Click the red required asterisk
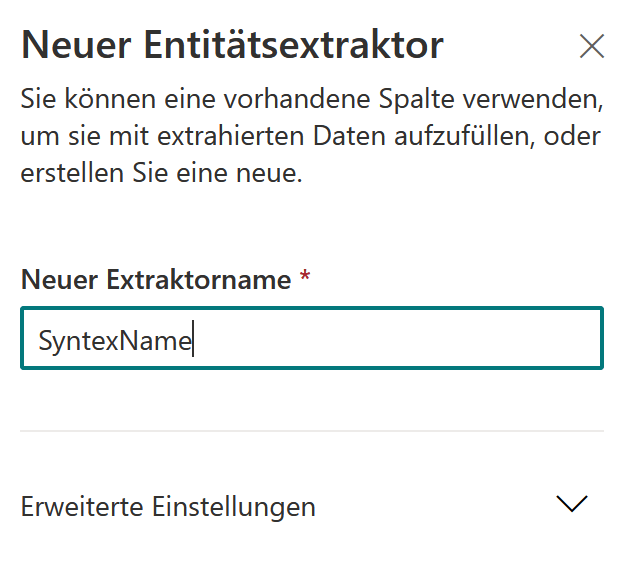The image size is (617, 567). point(305,275)
